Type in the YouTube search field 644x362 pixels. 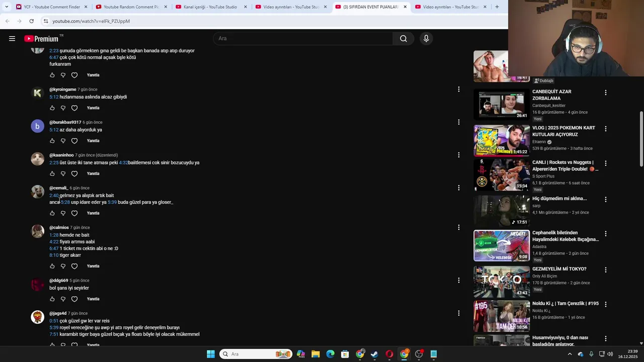tap(303, 39)
